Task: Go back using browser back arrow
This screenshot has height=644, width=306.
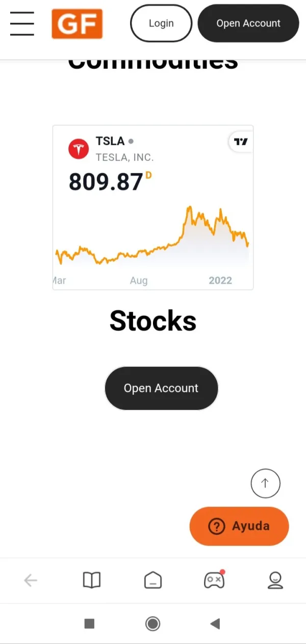Action: (31, 580)
